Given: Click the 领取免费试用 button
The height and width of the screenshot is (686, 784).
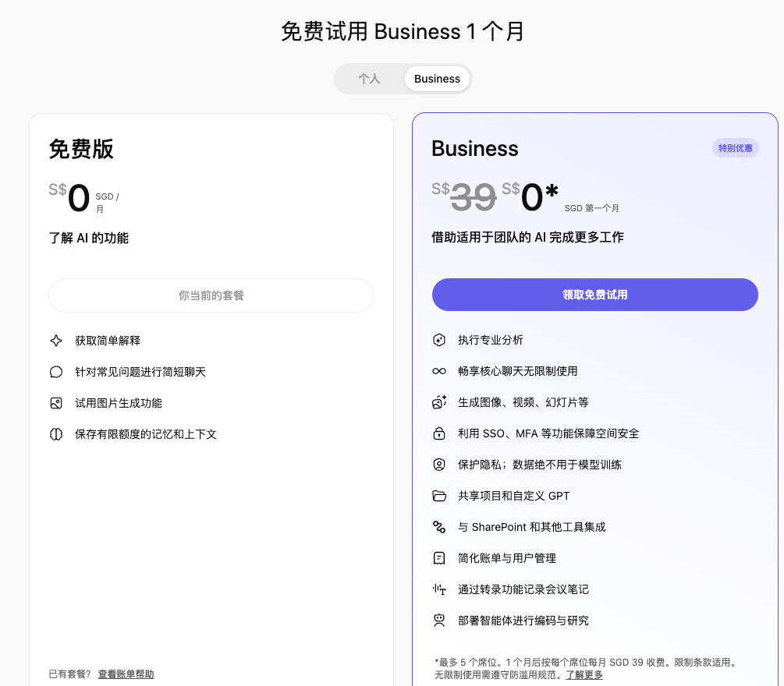Looking at the screenshot, I should click(x=595, y=295).
